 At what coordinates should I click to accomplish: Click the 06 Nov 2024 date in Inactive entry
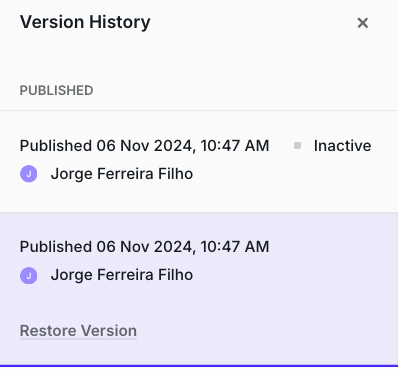click(146, 146)
